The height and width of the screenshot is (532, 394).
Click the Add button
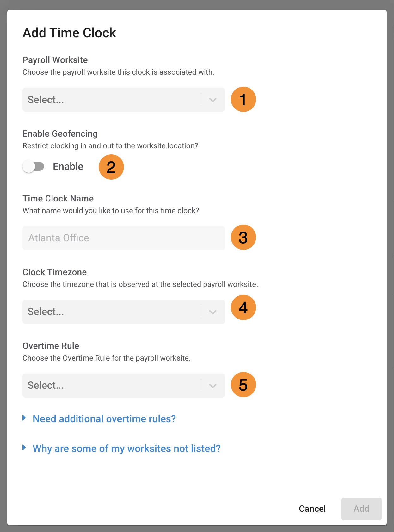[x=361, y=509]
